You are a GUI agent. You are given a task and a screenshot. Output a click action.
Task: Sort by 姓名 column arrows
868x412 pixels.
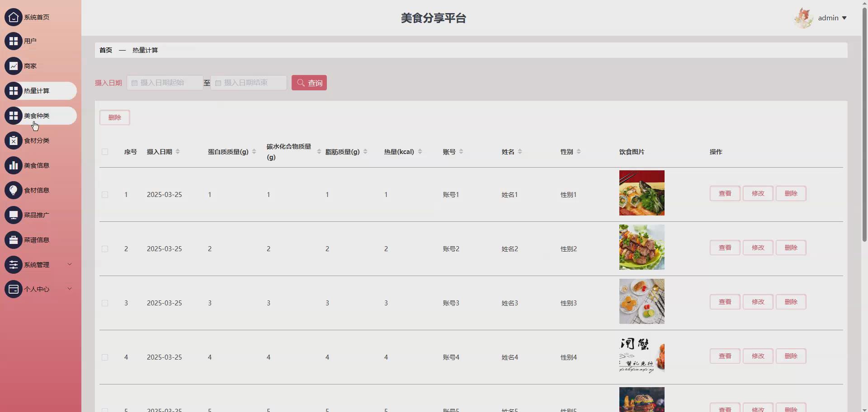[520, 152]
